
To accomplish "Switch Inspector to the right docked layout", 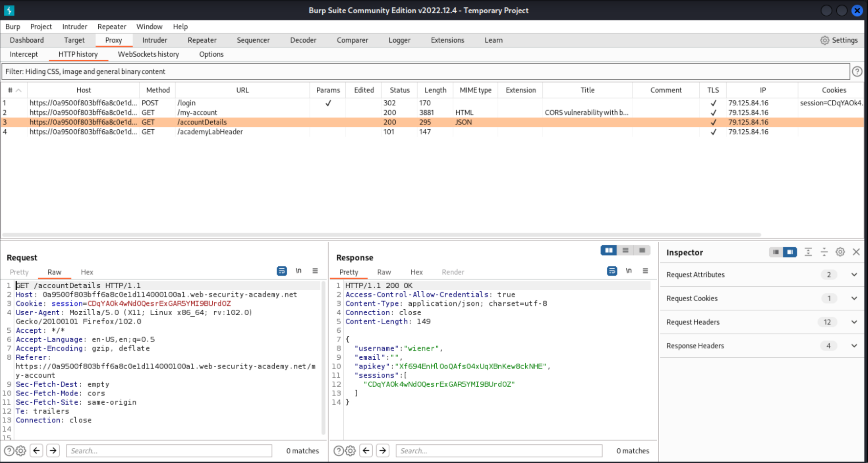I will (790, 252).
